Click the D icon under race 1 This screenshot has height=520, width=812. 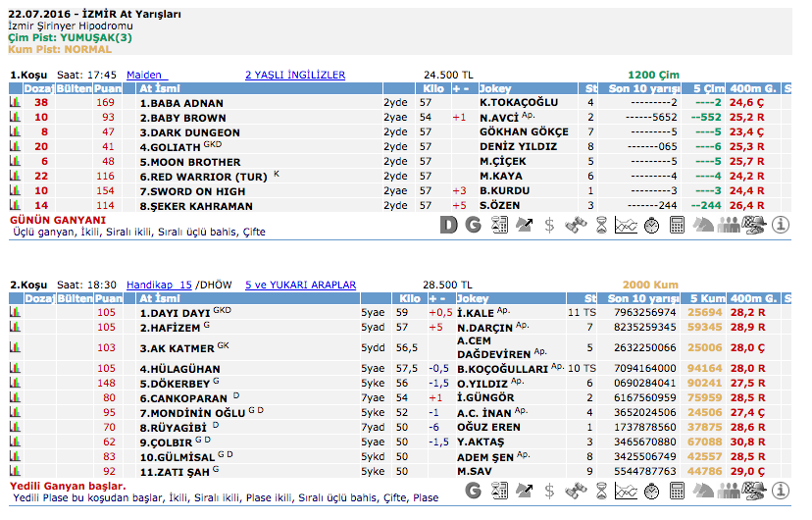[448, 225]
